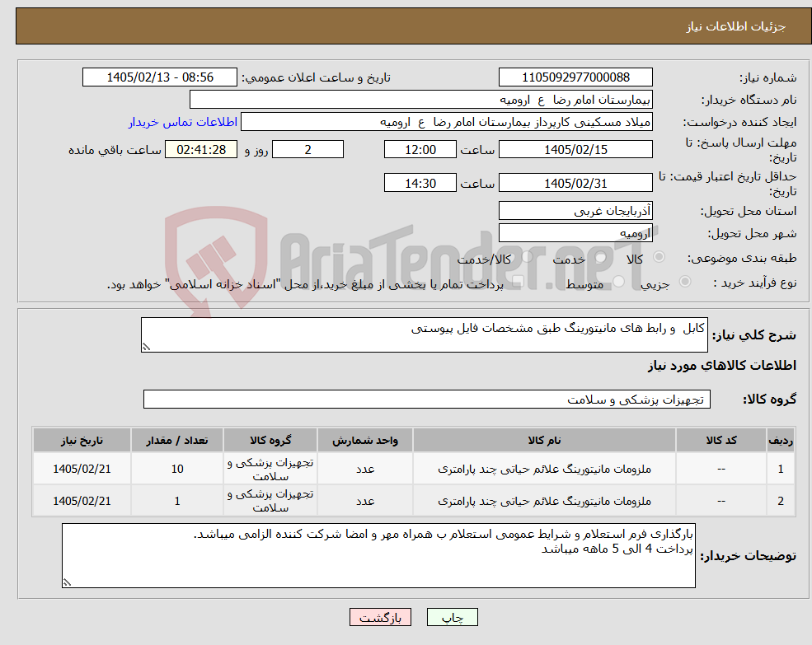Click the countdown timer 02:41:28
The width and height of the screenshot is (812, 645).
pyautogui.click(x=201, y=150)
